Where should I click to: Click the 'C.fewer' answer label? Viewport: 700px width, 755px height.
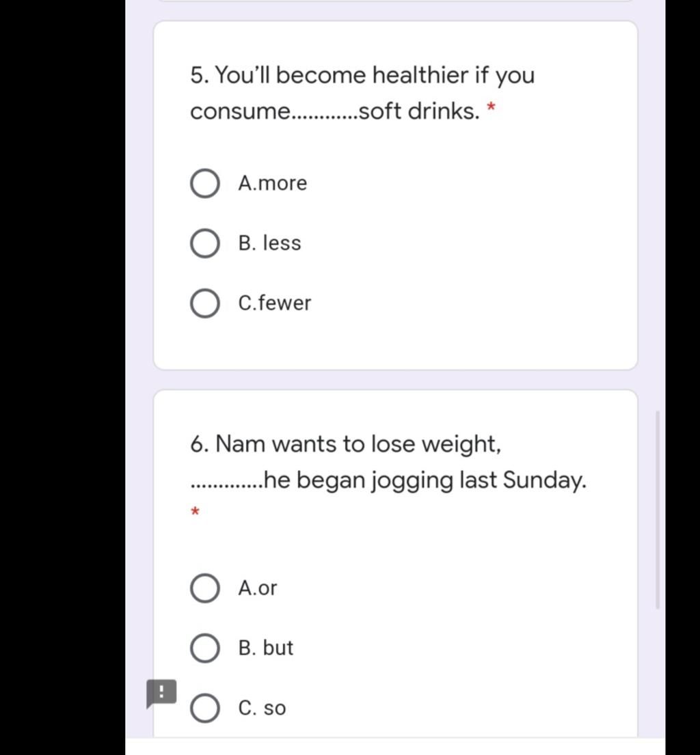[x=275, y=303]
